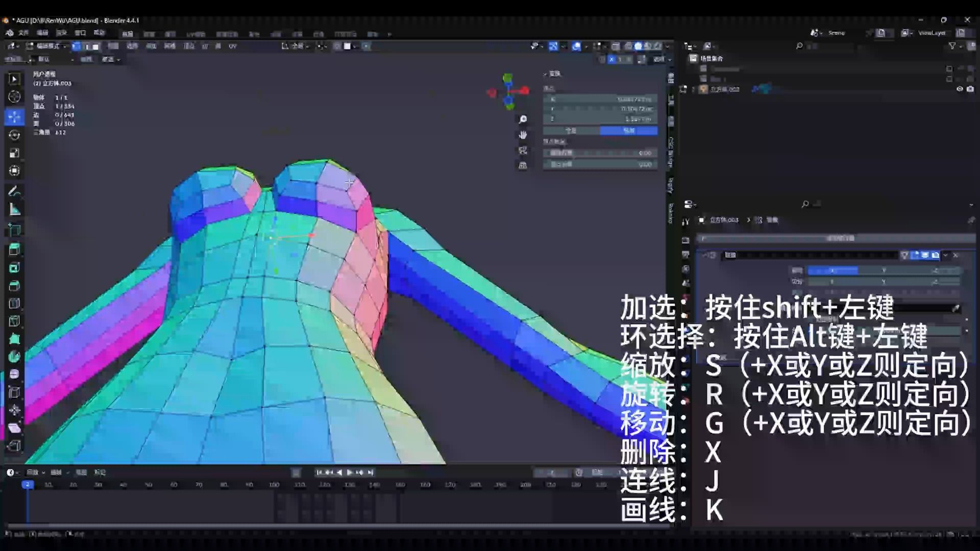Enable mirror modifier Y axis
980x551 pixels.
pos(884,270)
